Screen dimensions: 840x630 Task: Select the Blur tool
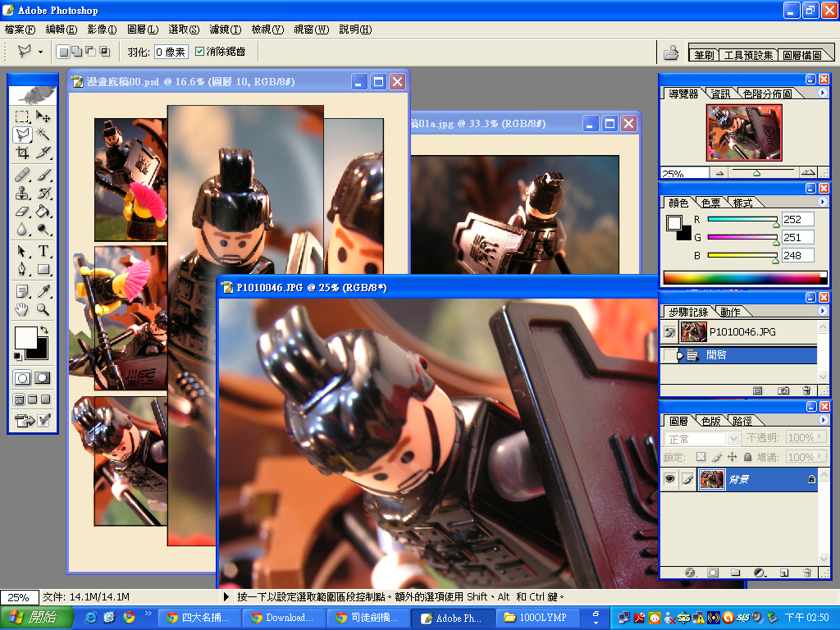(x=22, y=230)
